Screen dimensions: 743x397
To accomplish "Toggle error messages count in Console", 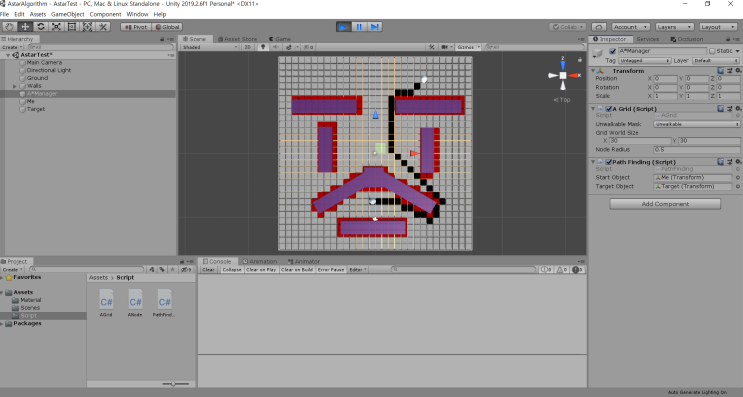I will [578, 270].
